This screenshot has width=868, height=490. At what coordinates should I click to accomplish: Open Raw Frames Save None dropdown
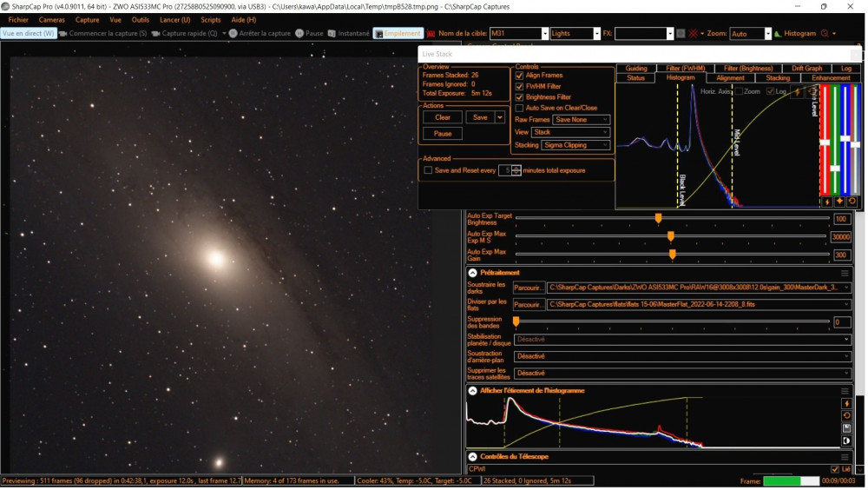pos(582,120)
